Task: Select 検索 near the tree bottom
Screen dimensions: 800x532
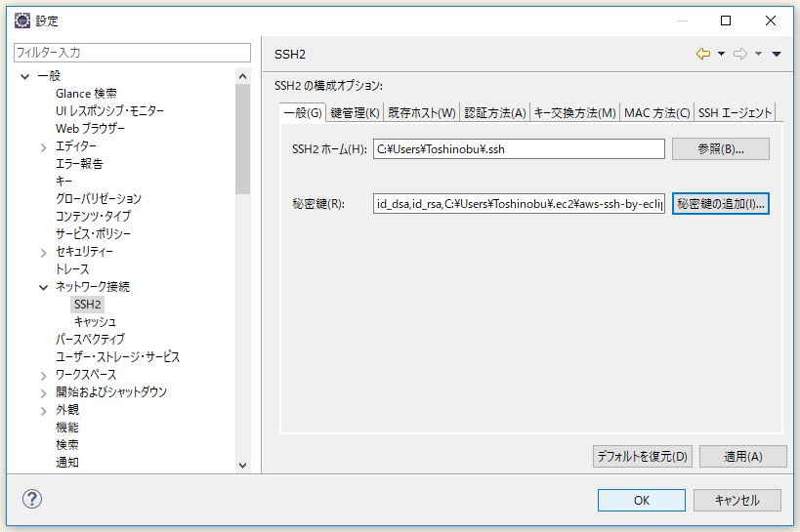Action: coord(67,445)
